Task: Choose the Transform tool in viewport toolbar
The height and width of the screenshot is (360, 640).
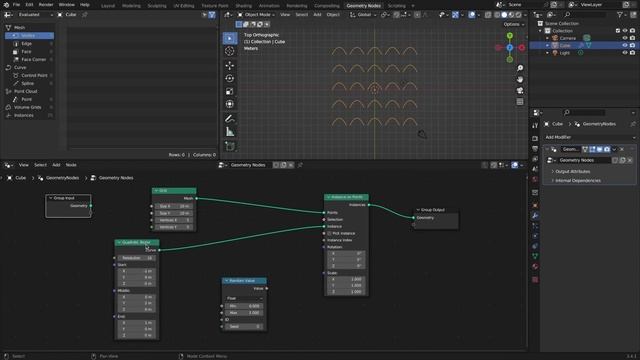Action: [x=230, y=104]
